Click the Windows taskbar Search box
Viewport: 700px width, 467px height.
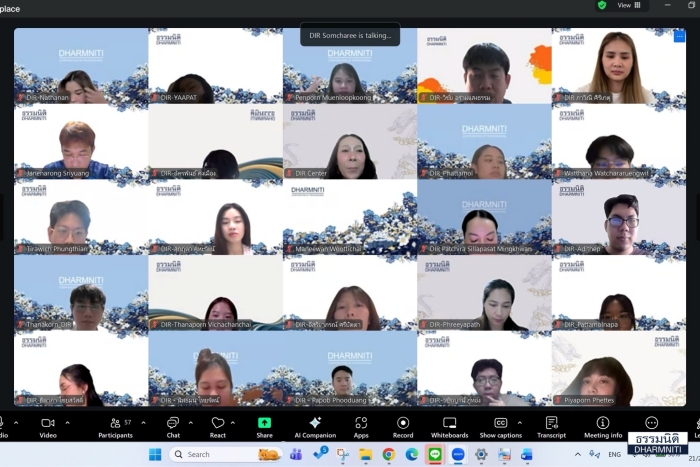(x=216, y=454)
